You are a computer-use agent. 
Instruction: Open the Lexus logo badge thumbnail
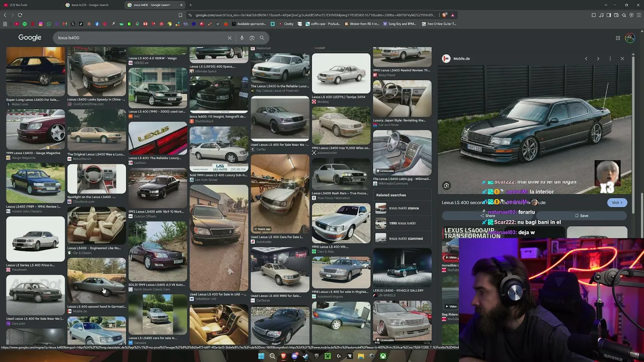coord(157,138)
